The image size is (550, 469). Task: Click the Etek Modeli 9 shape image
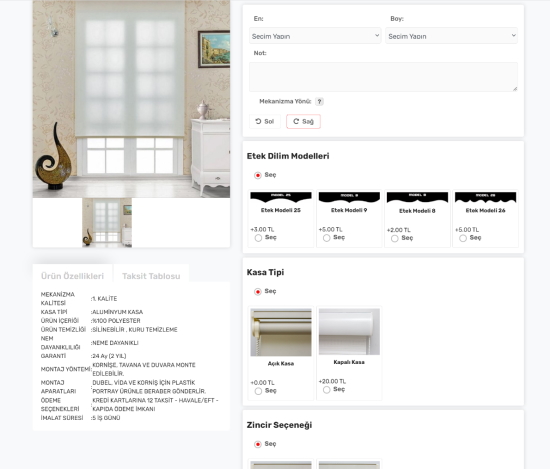(x=349, y=197)
